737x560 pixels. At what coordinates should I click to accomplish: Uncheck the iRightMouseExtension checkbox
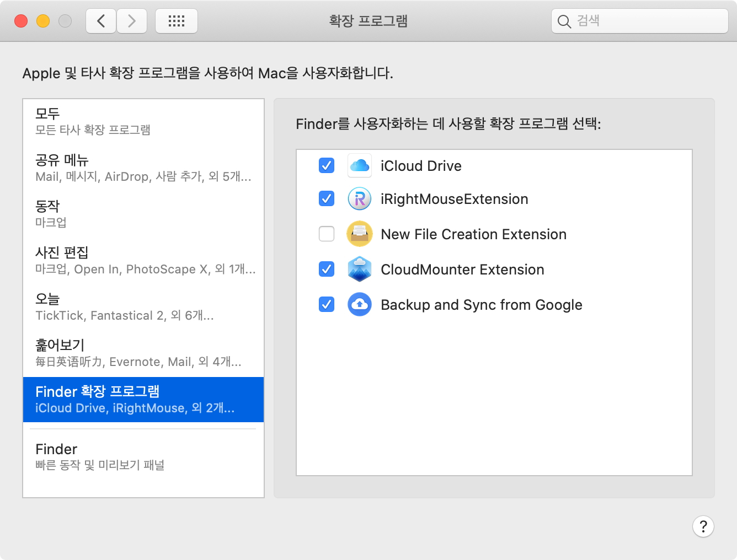tap(327, 198)
